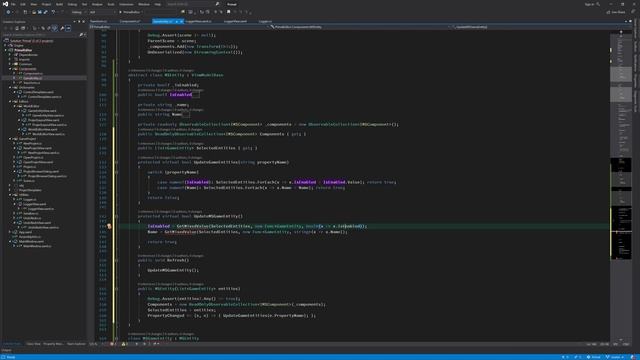Screen dimensions: 640x360
Task: Close the Solution Explorer panel
Action: [x=84, y=22]
